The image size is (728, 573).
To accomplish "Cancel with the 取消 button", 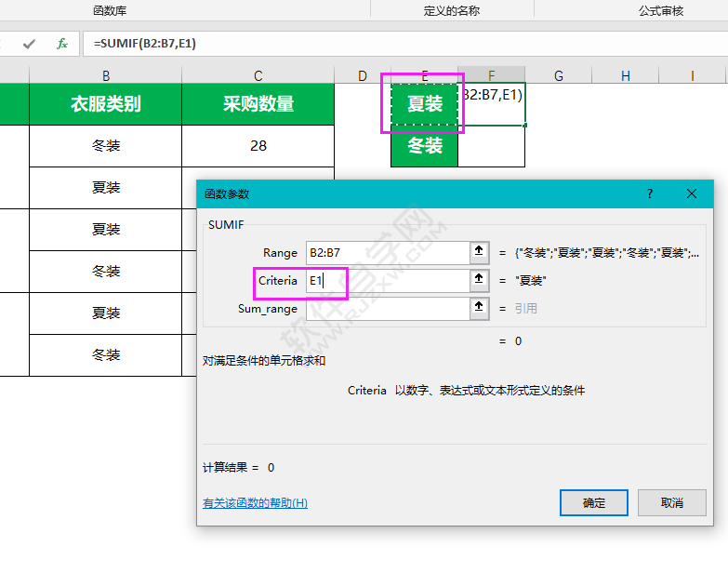I will click(672, 502).
